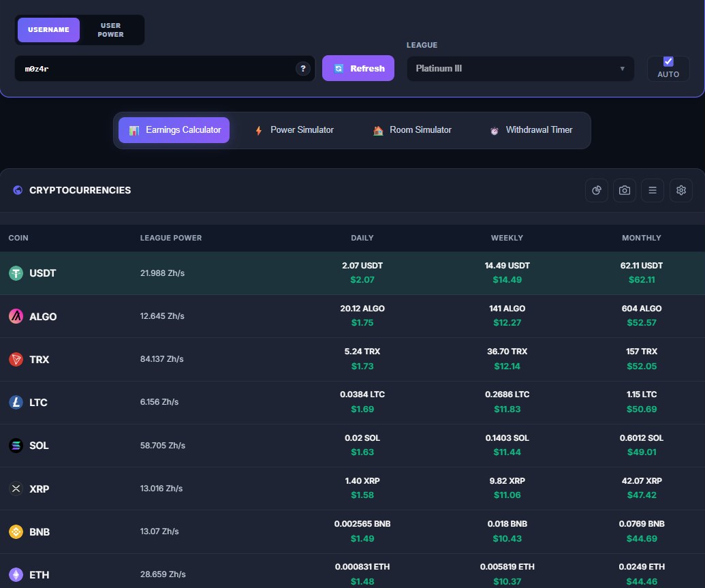Screen dimensions: 705x588
Task: Switch to Power Simulator tab
Action: pyautogui.click(x=294, y=130)
